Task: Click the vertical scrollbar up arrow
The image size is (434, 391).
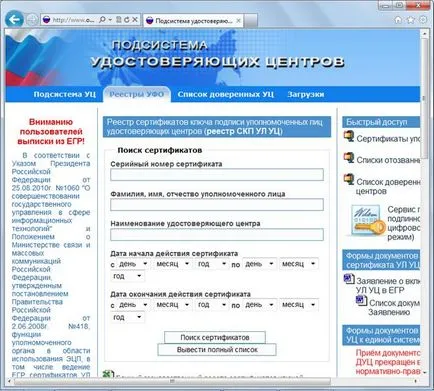Action: tap(424, 34)
